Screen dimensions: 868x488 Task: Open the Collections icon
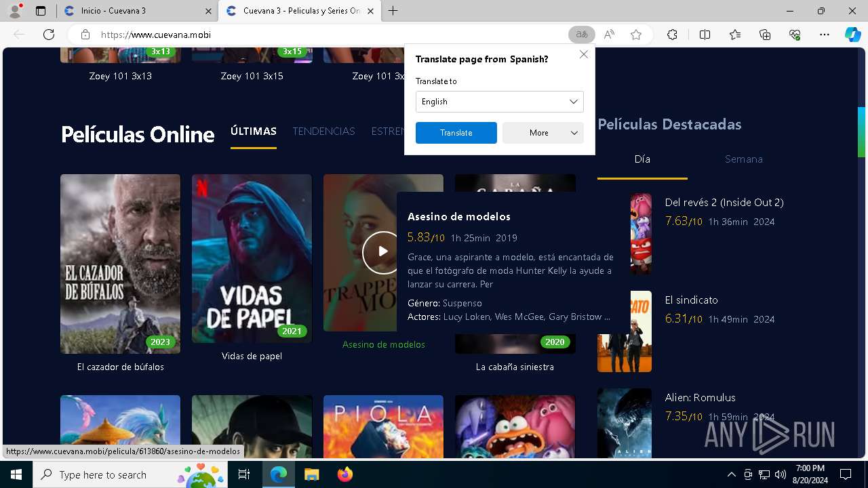(x=765, y=35)
